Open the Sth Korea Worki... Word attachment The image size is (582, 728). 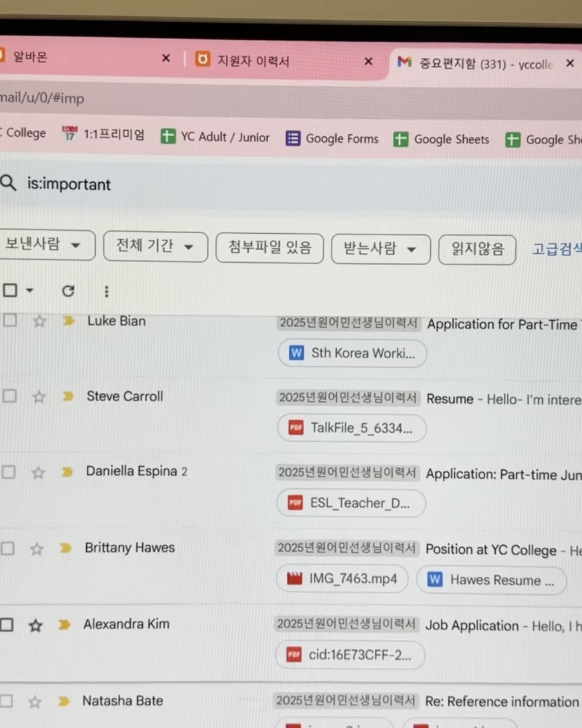point(352,353)
